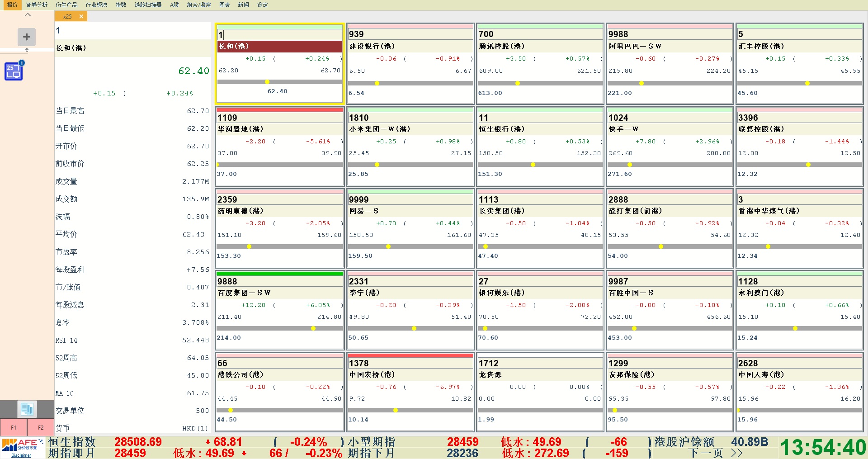Click the 52周高 value 64.05
The width and height of the screenshot is (868, 459).
click(x=198, y=358)
